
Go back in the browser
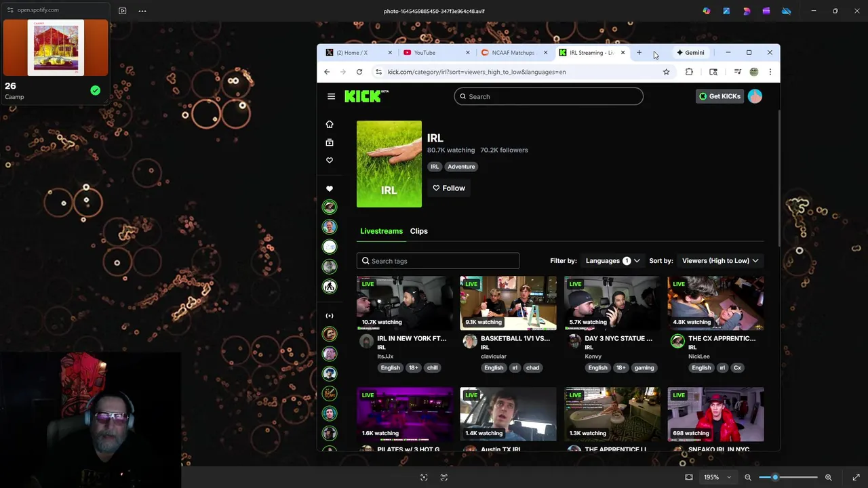pos(327,72)
